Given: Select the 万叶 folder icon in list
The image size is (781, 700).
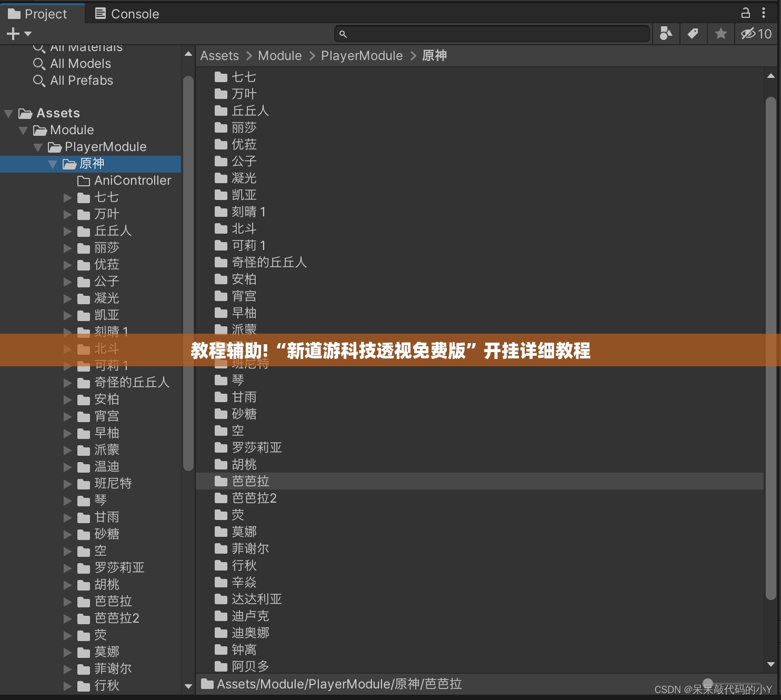Looking at the screenshot, I should click(221, 94).
